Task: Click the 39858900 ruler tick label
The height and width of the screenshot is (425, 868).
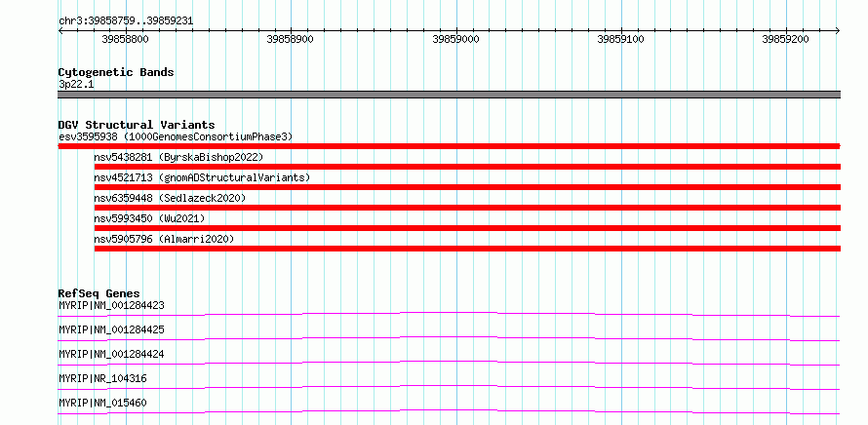Action: point(290,39)
